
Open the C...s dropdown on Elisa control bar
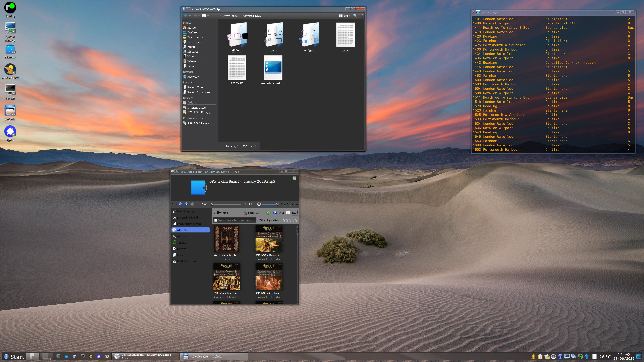[x=289, y=204]
